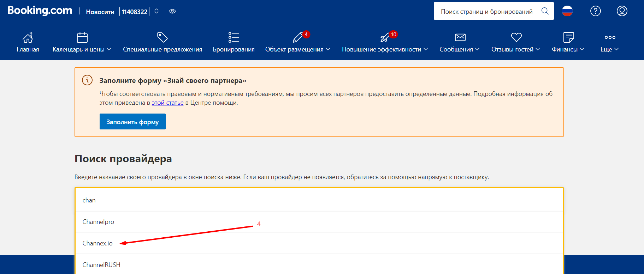Click the rocket icon for Повышение эффективности
644x274 pixels.
pyautogui.click(x=385, y=37)
